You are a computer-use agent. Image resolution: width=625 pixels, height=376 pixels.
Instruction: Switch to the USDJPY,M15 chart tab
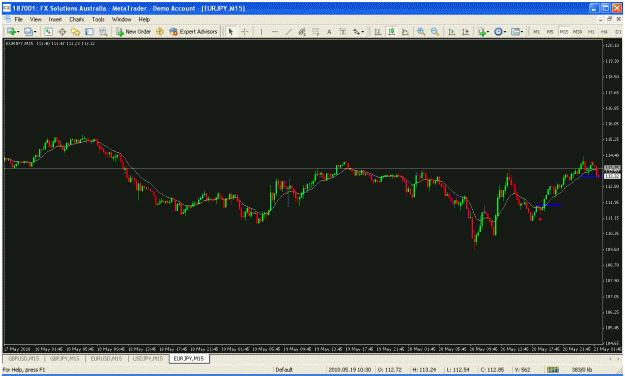point(148,358)
